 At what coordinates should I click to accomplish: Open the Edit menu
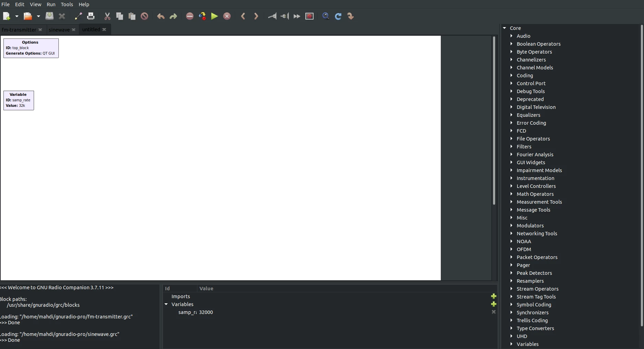[x=20, y=4]
